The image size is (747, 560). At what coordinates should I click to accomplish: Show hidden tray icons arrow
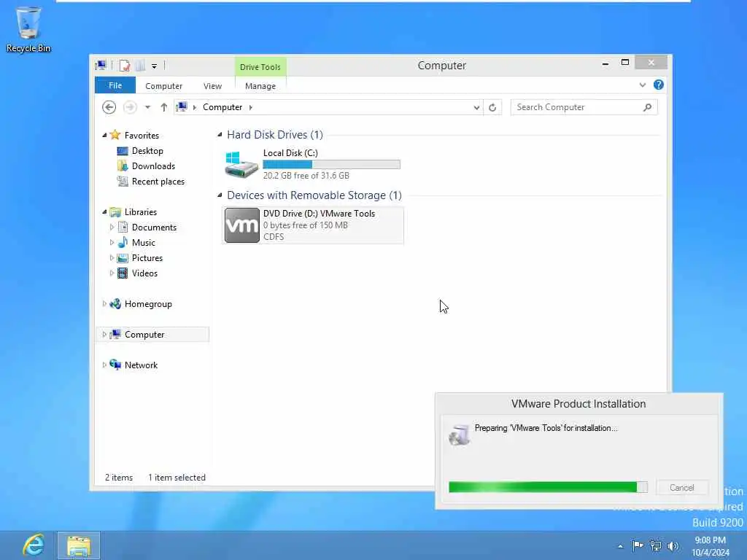pos(620,546)
